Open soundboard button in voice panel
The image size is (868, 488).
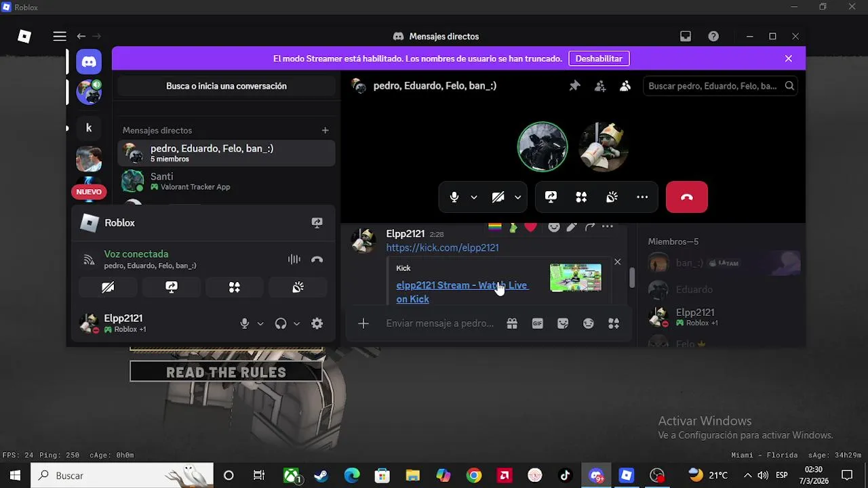[x=298, y=287]
